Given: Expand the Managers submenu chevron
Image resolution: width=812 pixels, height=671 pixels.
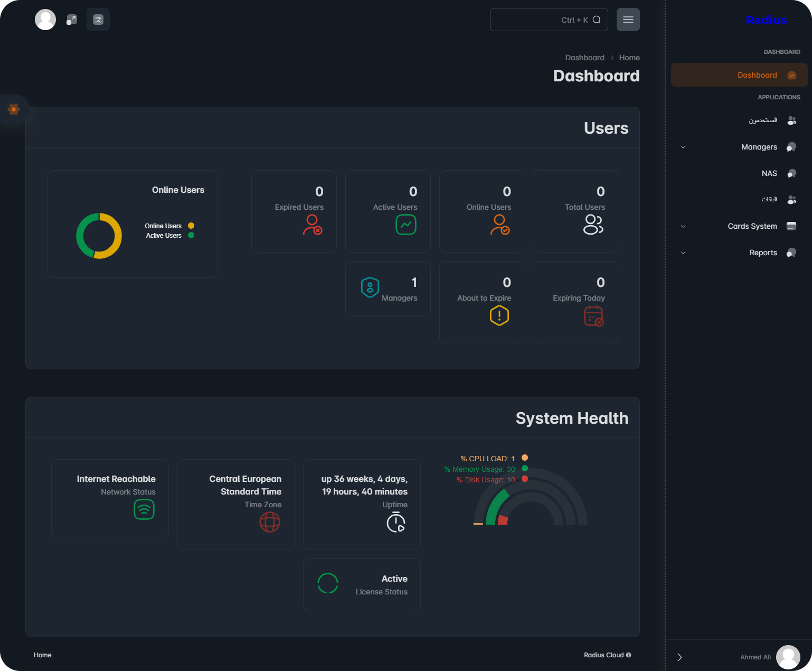Looking at the screenshot, I should [683, 147].
